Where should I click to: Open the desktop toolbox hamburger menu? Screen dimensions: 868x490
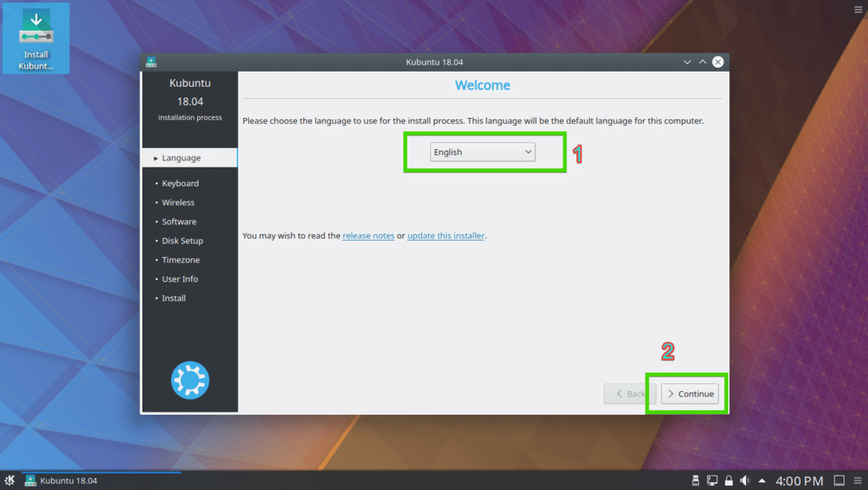858,9
